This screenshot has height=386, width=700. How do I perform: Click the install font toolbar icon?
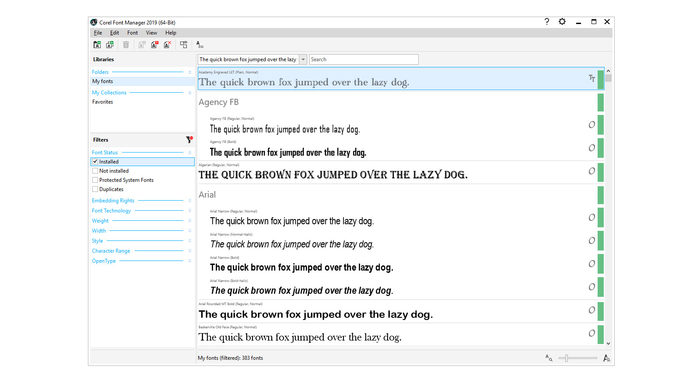(x=154, y=45)
